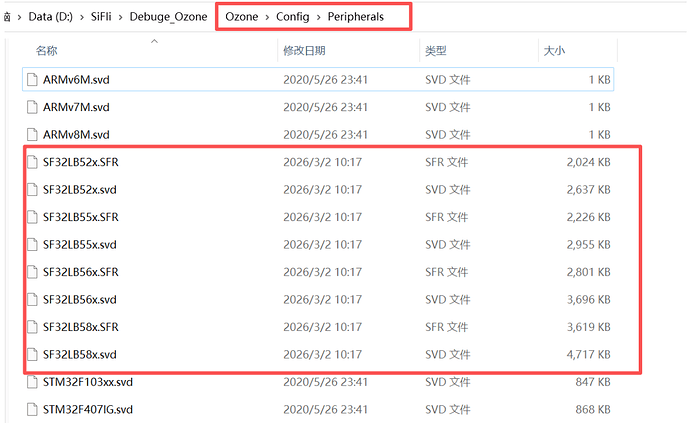690x423 pixels.
Task: Click the ARMv7M.svd file icon
Action: (32, 107)
